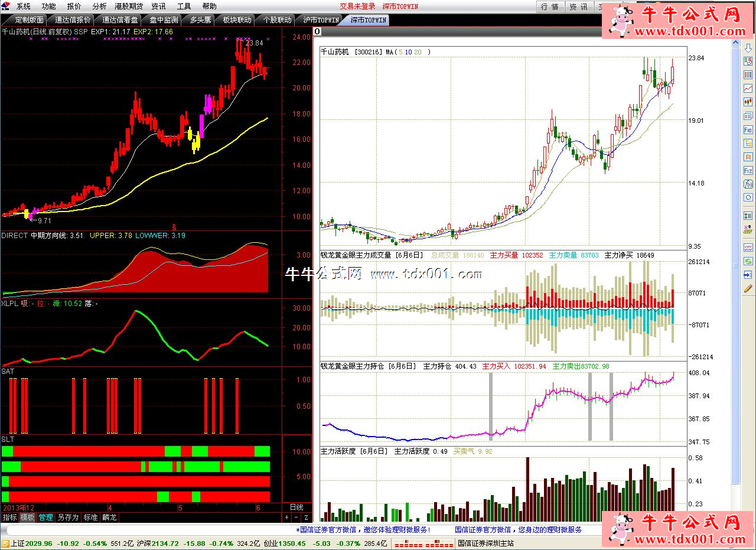Click the 另存为 button below chart
Screen dimensions: 756x550
pyautogui.click(x=68, y=518)
